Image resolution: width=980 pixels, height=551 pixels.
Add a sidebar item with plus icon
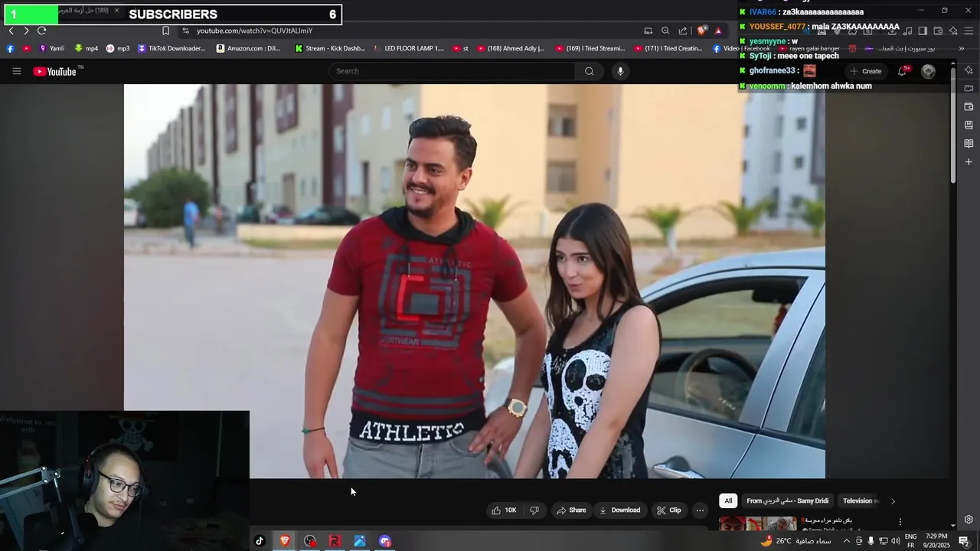click(969, 161)
